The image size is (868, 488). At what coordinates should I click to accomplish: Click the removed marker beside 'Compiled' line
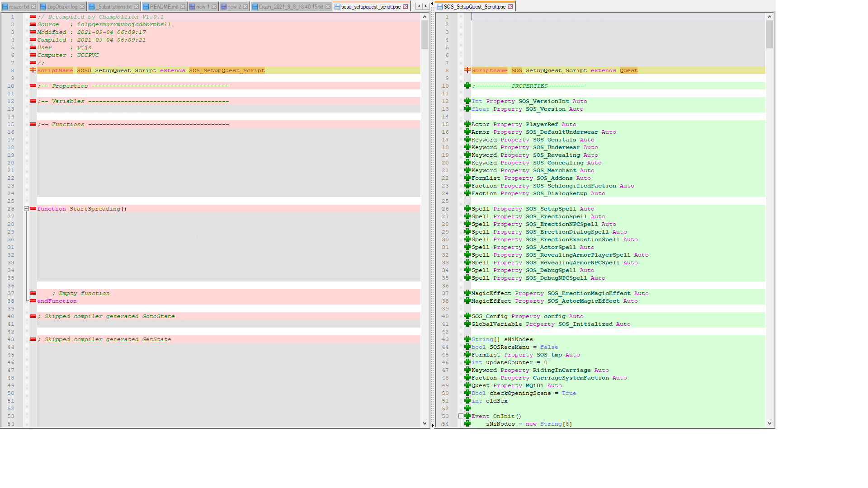click(33, 39)
